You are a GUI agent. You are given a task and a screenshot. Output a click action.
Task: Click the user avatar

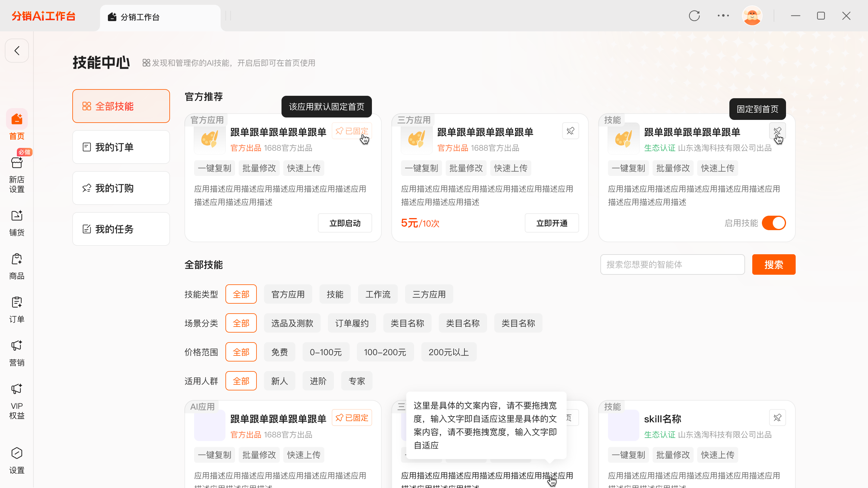click(x=752, y=16)
